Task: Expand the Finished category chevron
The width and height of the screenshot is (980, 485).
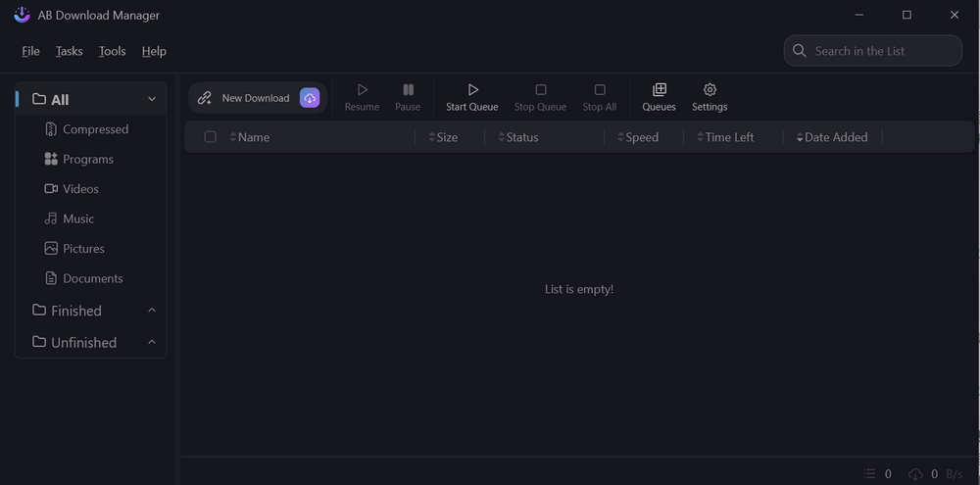Action: 152,310
